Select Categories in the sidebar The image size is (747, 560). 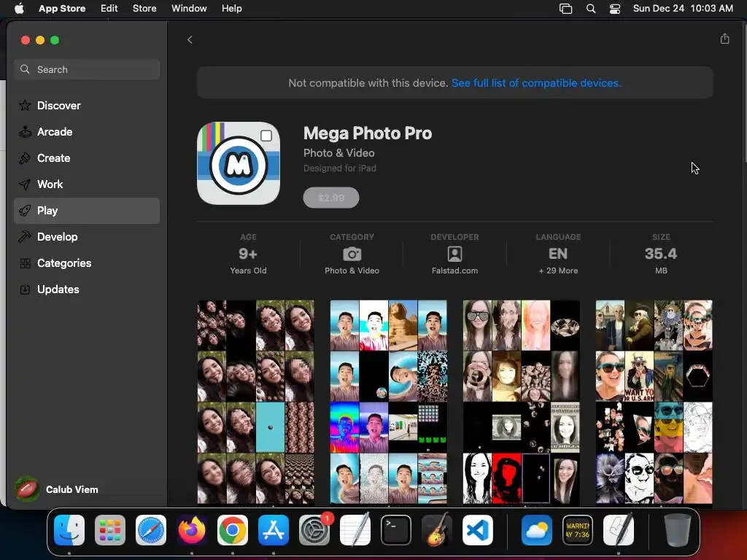point(87,262)
